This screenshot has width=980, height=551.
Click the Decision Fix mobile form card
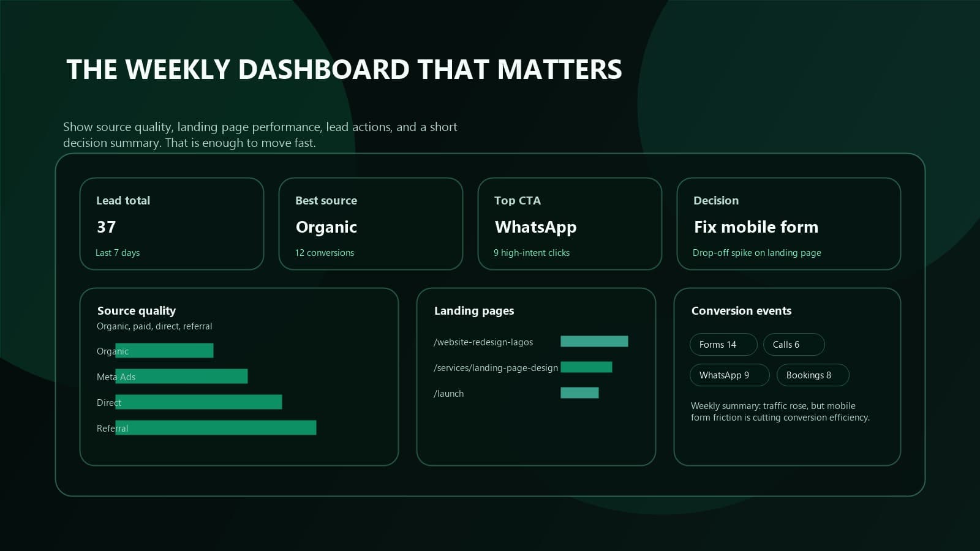[789, 223]
